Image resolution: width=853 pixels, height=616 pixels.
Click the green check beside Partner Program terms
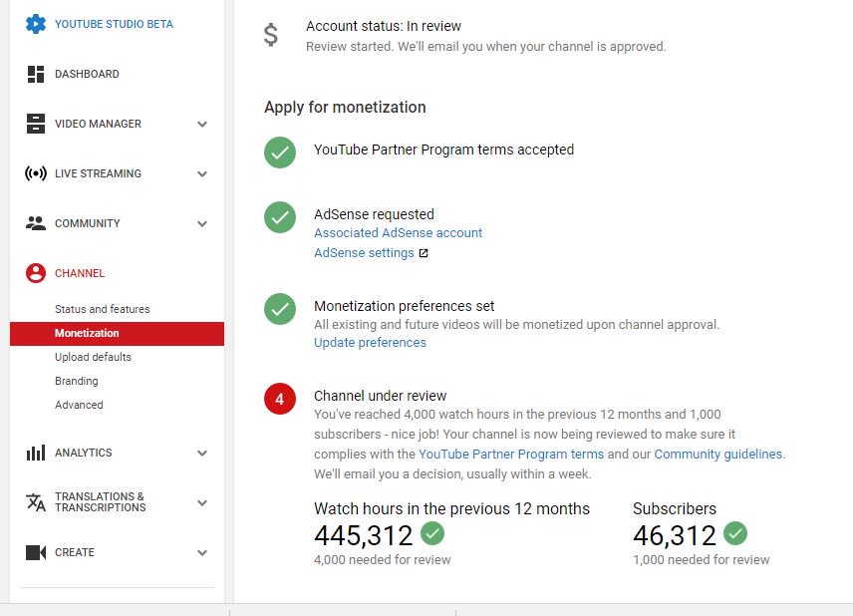pyautogui.click(x=280, y=153)
